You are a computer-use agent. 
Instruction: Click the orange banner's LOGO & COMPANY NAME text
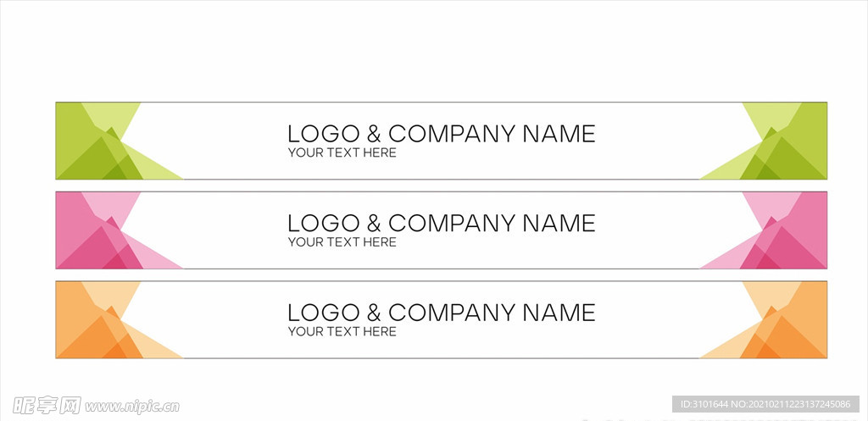(x=441, y=313)
